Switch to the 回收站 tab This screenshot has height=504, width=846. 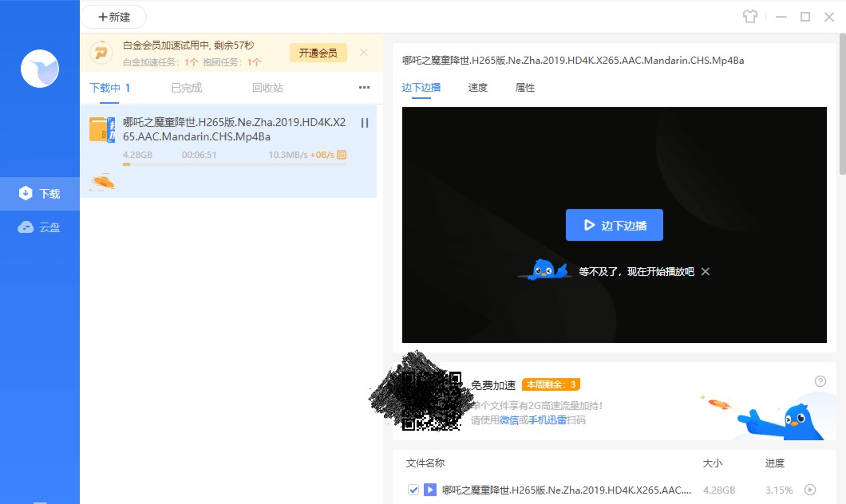tap(267, 88)
